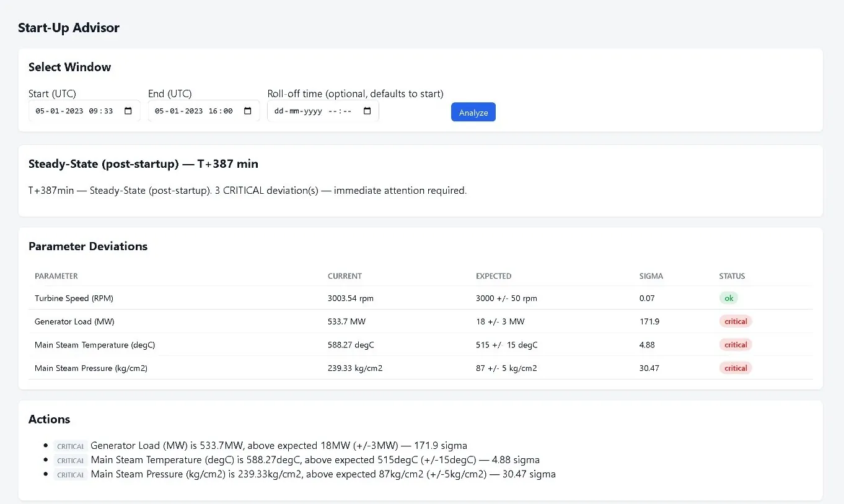The image size is (844, 504).
Task: Click critical badge in Generator Load row
Action: click(x=736, y=321)
